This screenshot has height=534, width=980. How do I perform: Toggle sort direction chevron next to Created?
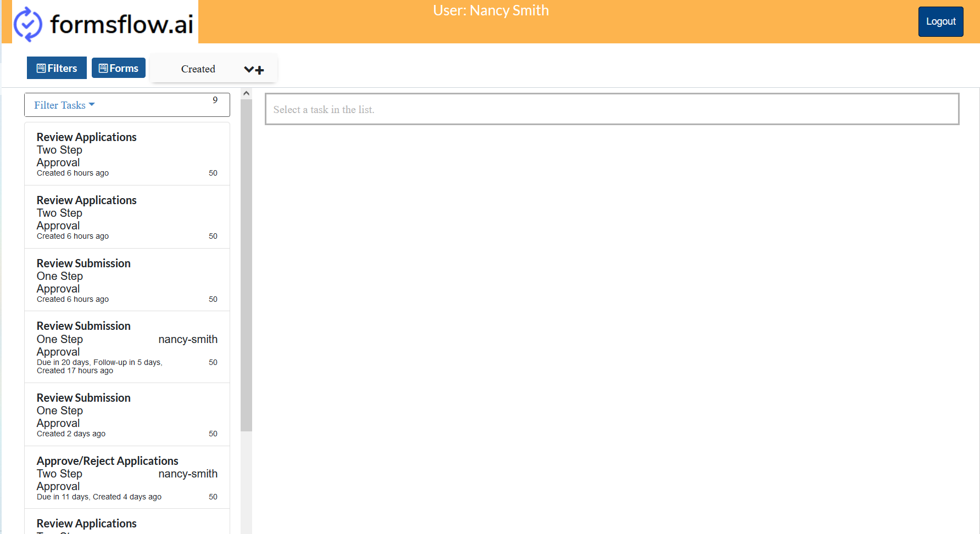pos(249,70)
